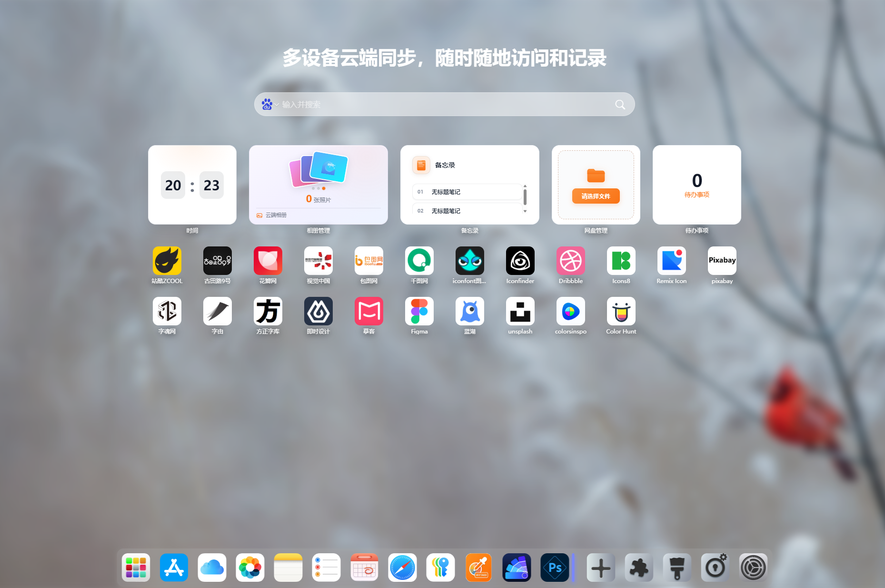Open the color fan palette app in dock
The image size is (885, 588).
(517, 568)
